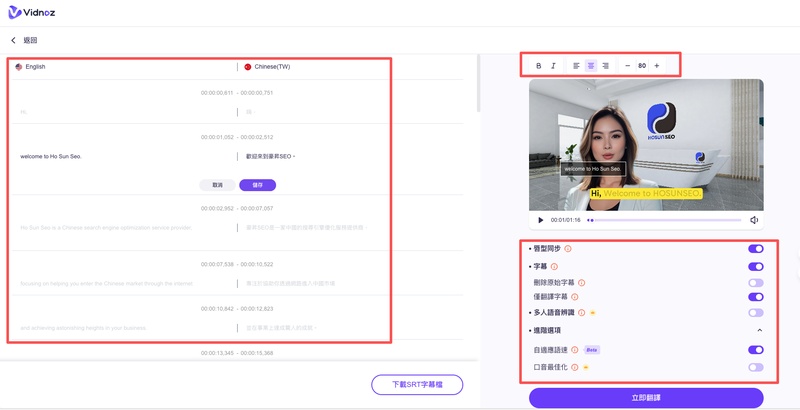Align subtitle text to the left
This screenshot has height=410, width=800.
[x=577, y=66]
